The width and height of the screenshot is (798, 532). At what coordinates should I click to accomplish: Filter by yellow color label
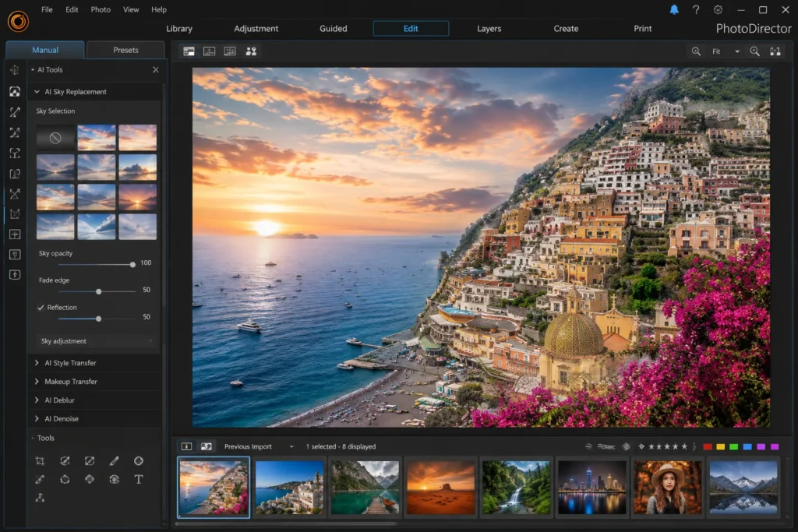click(721, 446)
